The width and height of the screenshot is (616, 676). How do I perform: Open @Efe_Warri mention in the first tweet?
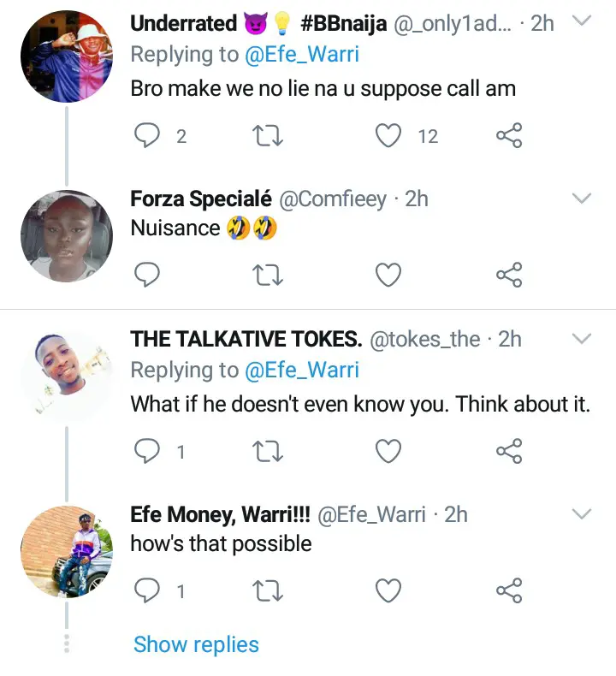pos(304,55)
